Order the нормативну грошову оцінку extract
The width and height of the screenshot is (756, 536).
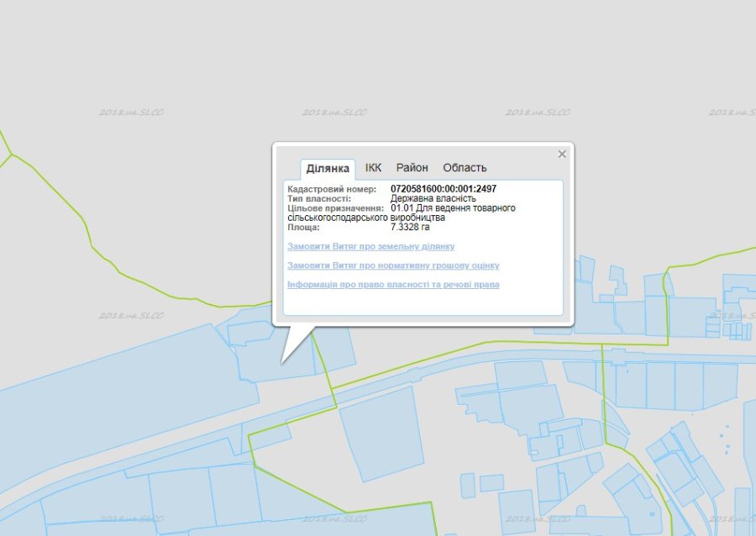(393, 265)
